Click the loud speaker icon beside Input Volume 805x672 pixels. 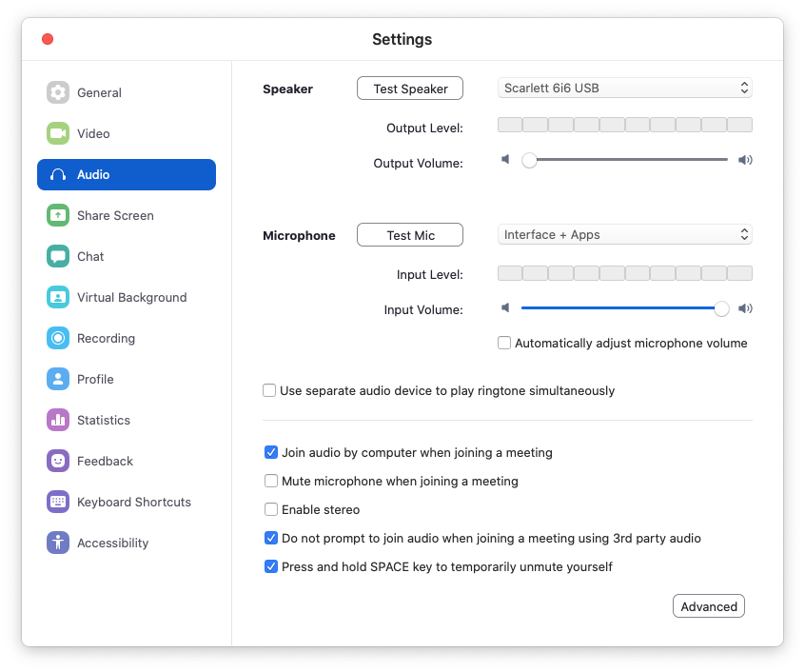(745, 308)
